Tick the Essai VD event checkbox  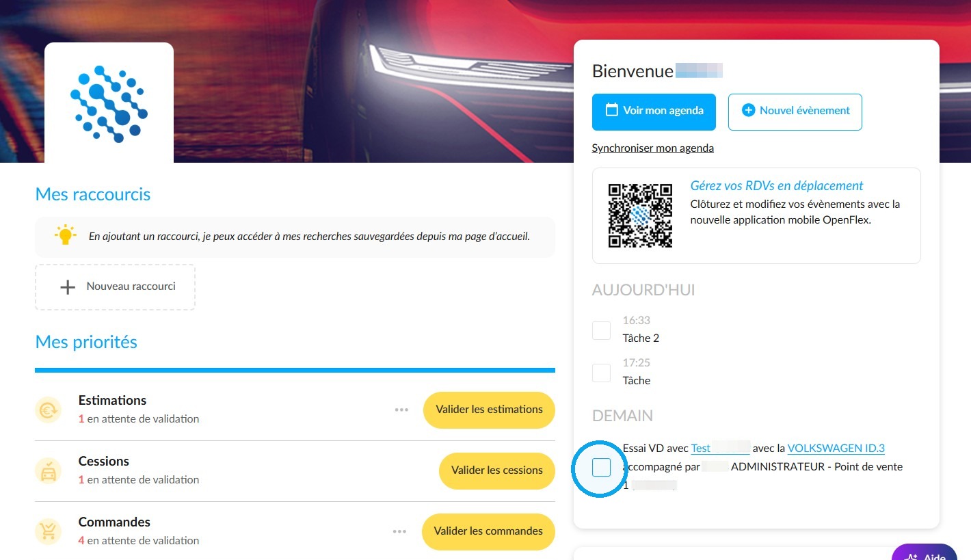point(601,468)
